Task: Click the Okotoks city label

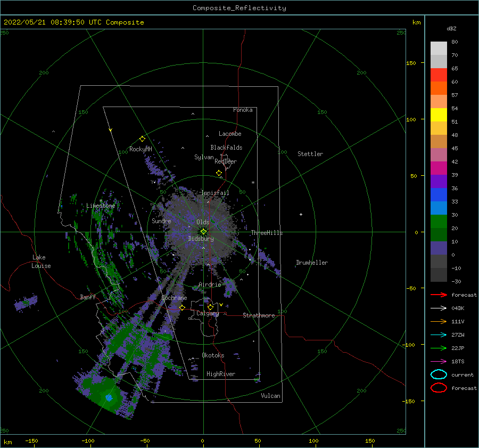Action: (213, 355)
